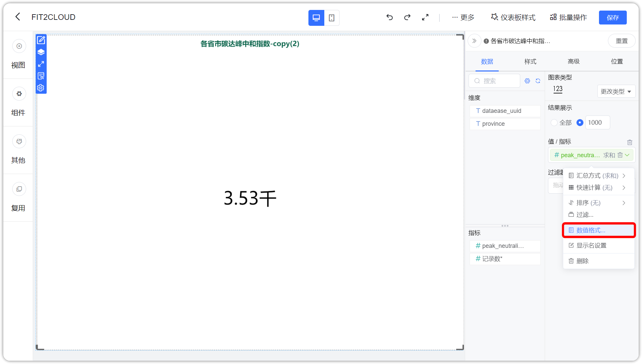Click 批量操作 button
Screen dimensions: 642x364
click(568, 17)
